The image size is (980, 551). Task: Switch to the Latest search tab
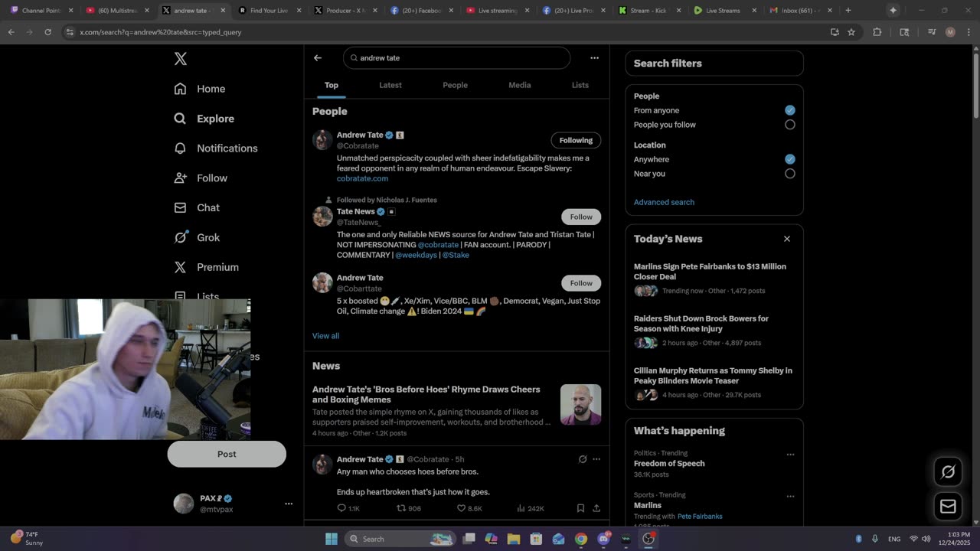click(x=390, y=85)
